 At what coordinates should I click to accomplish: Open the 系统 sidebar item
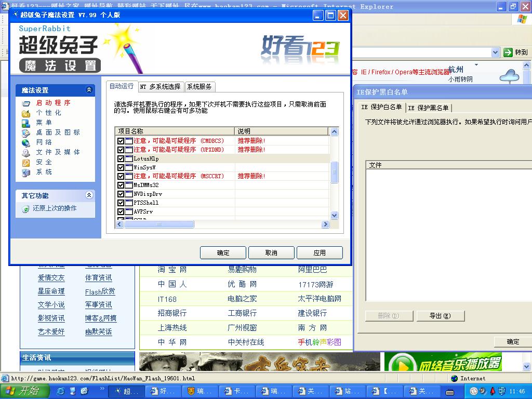pyautogui.click(x=44, y=172)
